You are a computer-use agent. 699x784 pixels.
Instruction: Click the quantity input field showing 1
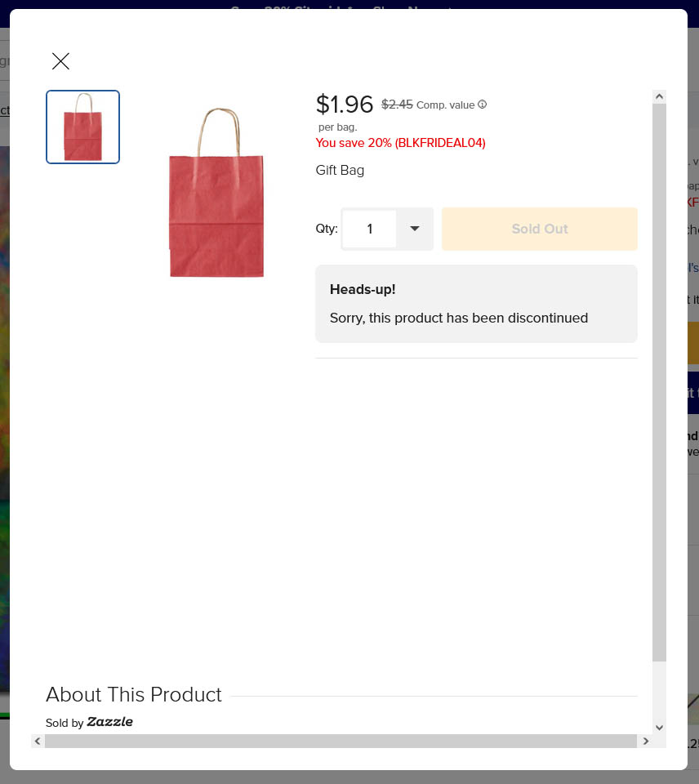coord(369,229)
